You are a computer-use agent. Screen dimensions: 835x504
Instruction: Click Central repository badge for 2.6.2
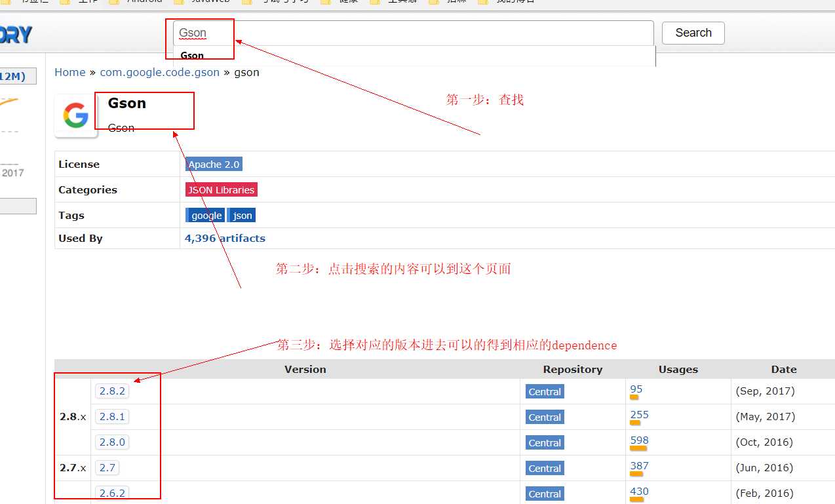(x=545, y=494)
